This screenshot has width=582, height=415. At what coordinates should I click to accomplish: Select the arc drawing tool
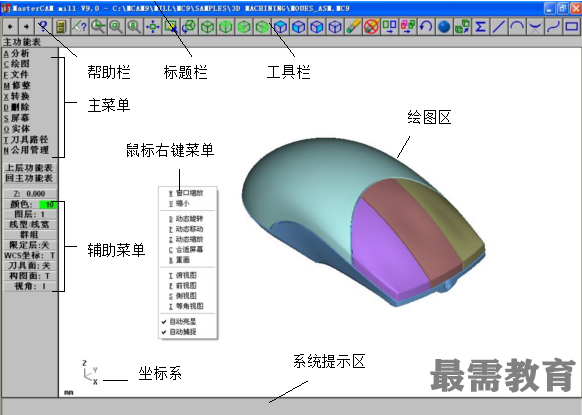point(517,27)
